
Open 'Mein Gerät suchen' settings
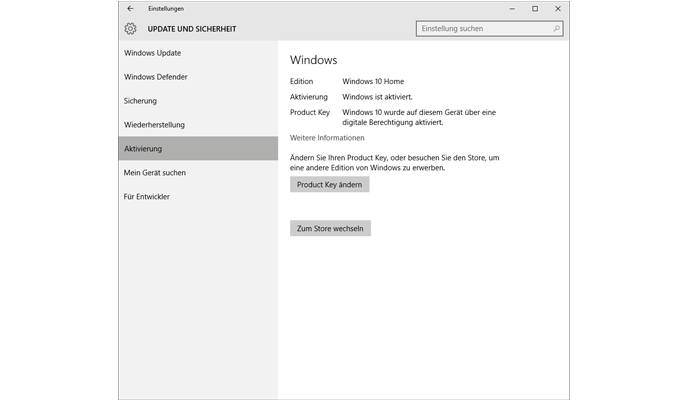[155, 173]
